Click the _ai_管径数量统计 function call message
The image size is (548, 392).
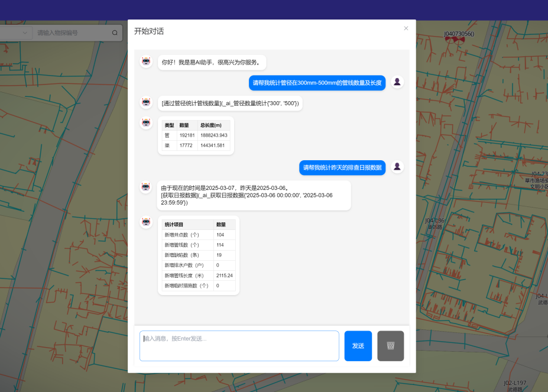point(230,103)
